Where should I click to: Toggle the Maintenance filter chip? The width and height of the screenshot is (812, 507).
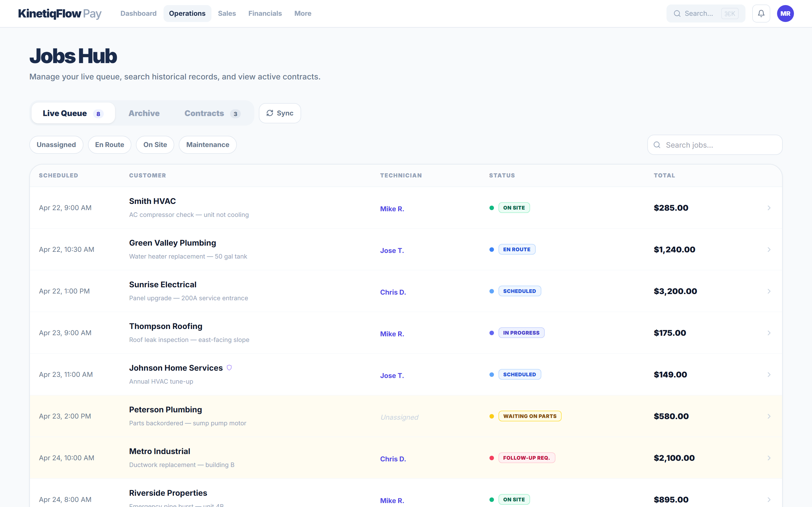click(x=207, y=144)
